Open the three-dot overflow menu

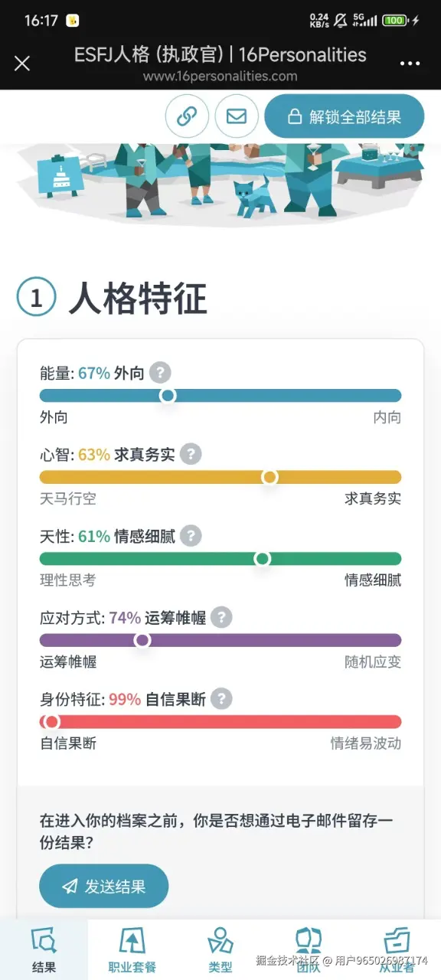pyautogui.click(x=410, y=64)
